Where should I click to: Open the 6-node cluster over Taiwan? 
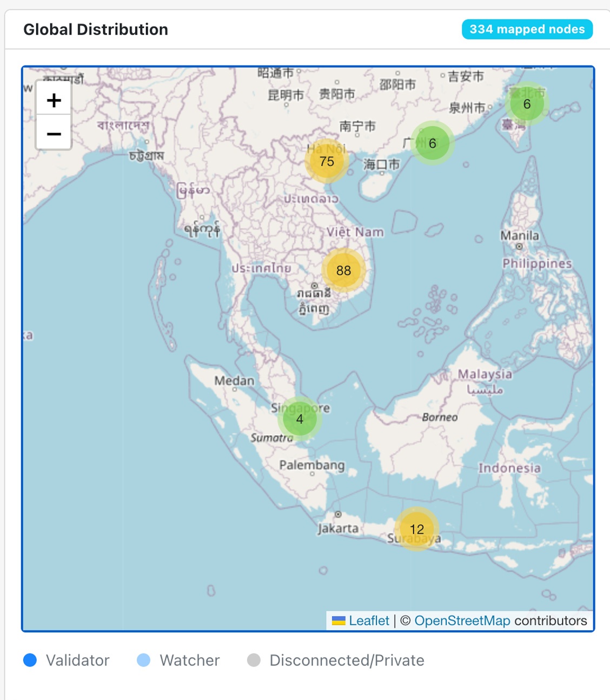coord(527,103)
